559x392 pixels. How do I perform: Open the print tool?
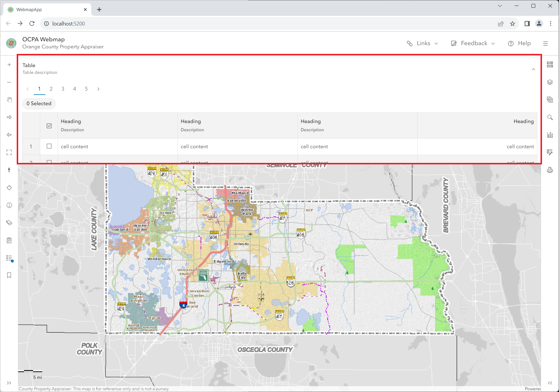tap(550, 170)
